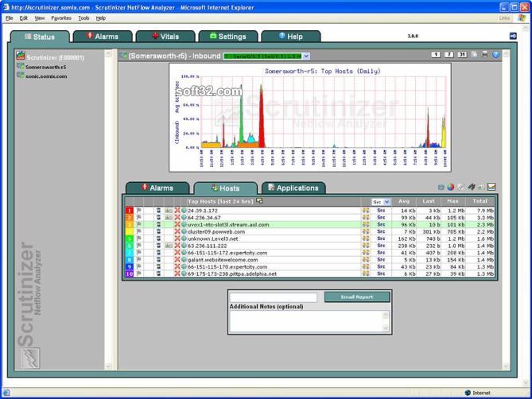
Task: Click the red number 1 color swatch
Action: click(x=130, y=211)
